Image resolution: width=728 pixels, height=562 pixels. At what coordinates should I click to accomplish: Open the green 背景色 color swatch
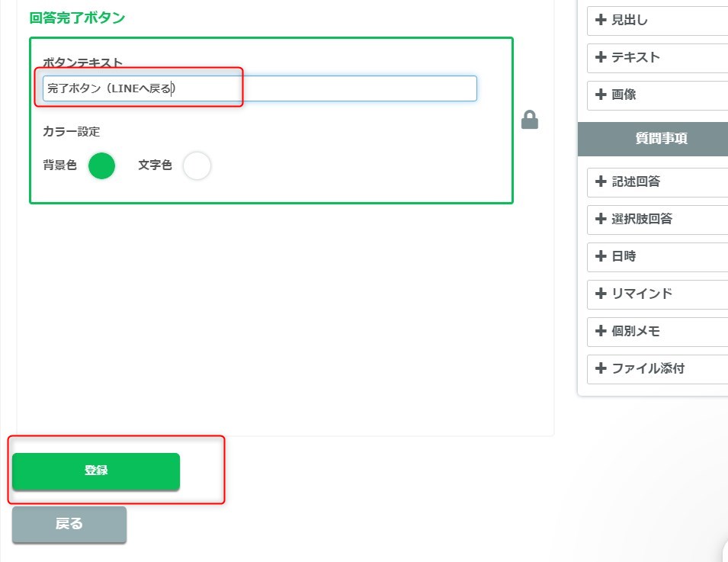[x=101, y=165]
